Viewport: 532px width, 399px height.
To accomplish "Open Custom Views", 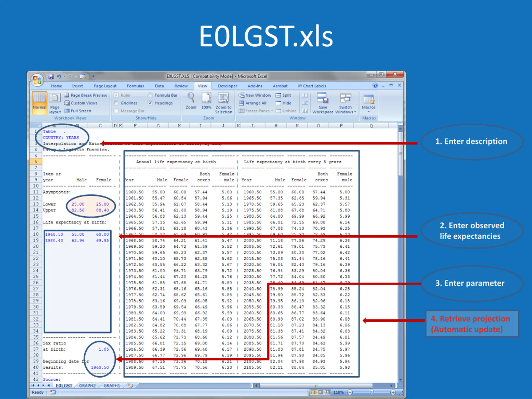I will point(81,103).
